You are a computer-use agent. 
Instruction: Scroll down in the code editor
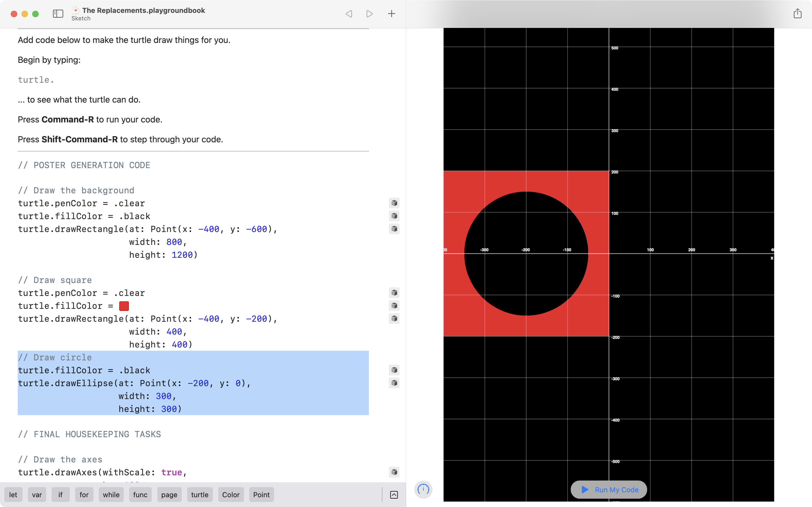point(394,495)
